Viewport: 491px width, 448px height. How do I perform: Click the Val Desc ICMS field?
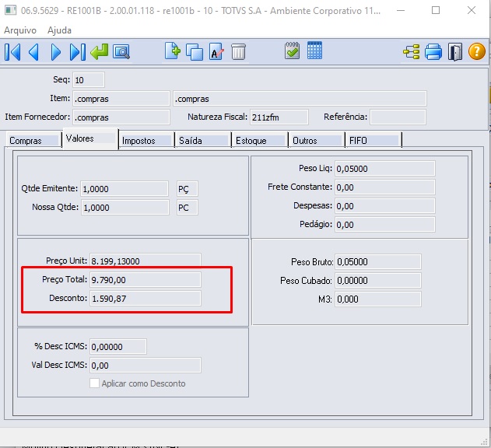click(x=146, y=366)
